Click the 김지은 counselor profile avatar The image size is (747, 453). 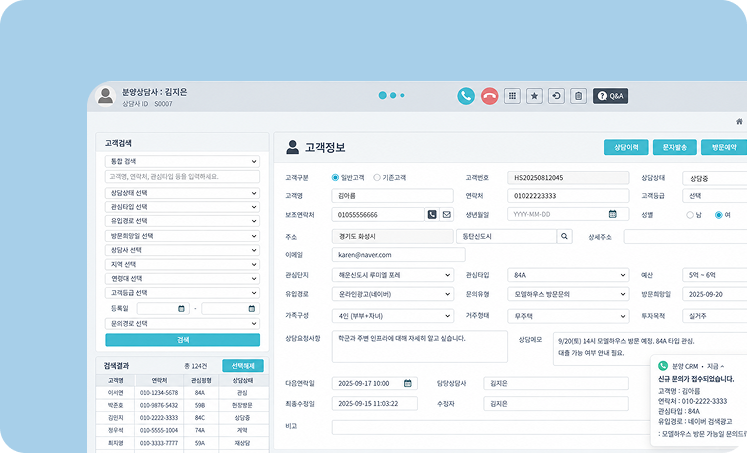pyautogui.click(x=105, y=96)
